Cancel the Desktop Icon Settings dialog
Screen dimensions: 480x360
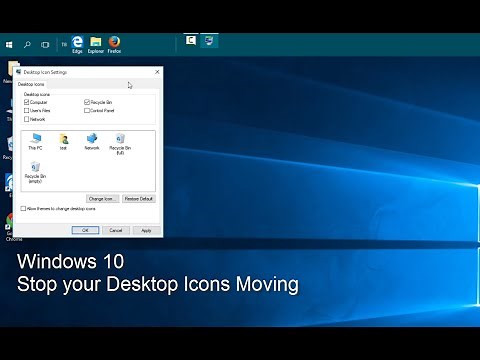tap(116, 230)
